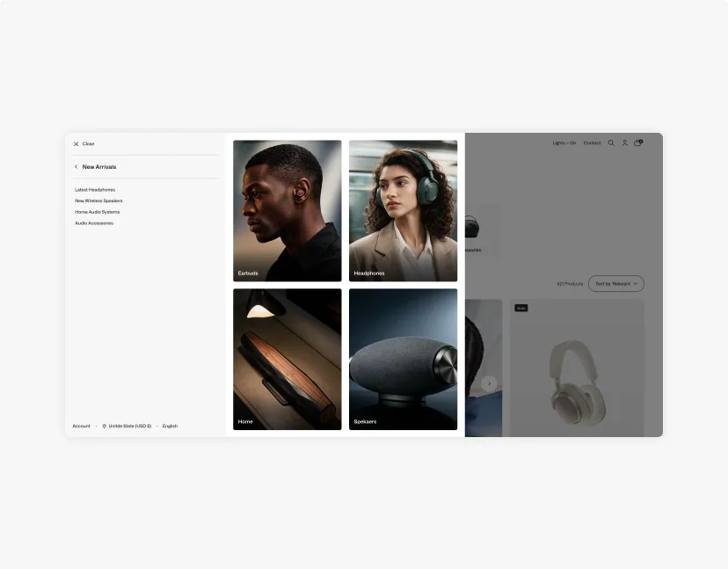Open the search magnifier icon
The height and width of the screenshot is (569, 728).
pos(611,143)
